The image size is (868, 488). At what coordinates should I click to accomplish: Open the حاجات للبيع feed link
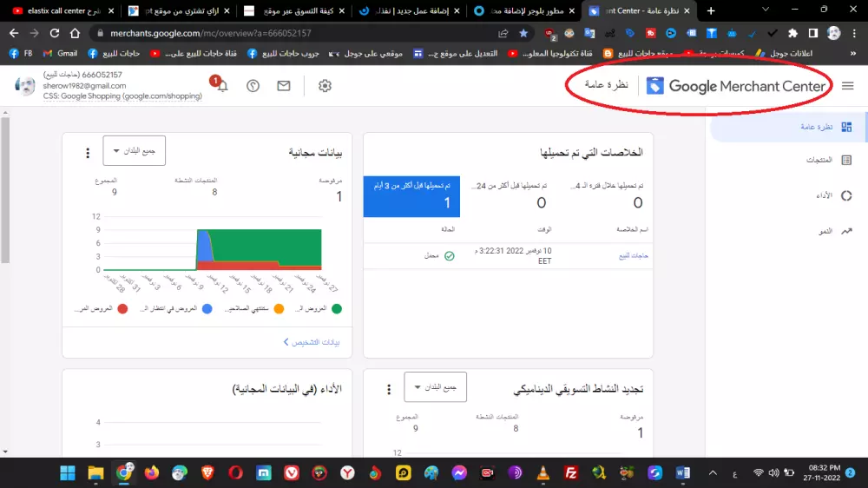coord(634,255)
